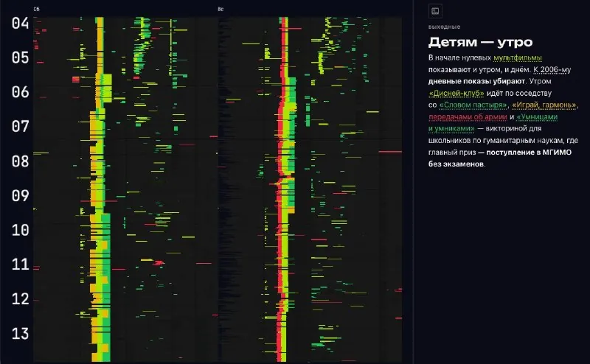Click the «Детям — утро» heading
This screenshot has width=590, height=364.
(x=480, y=42)
